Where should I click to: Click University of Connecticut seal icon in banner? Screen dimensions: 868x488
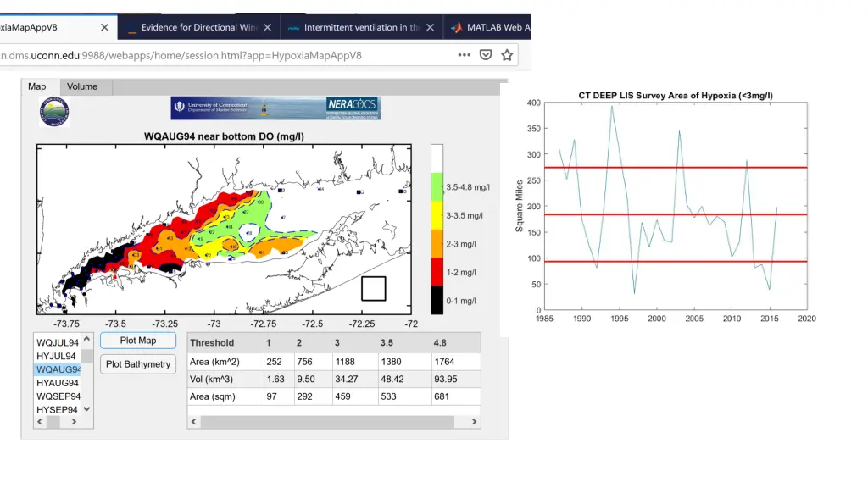(180, 106)
